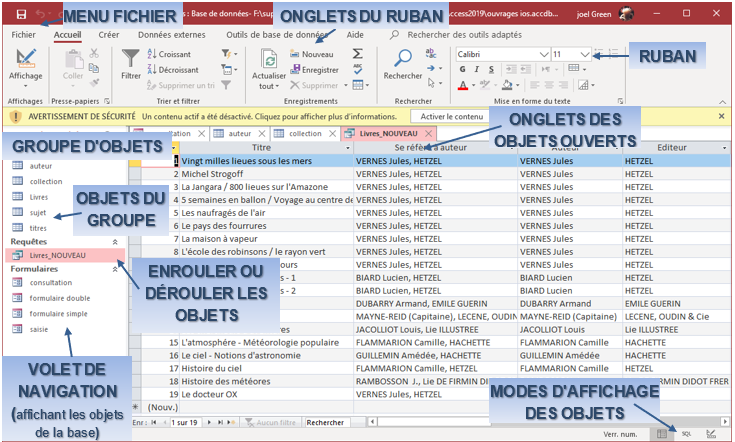Viewport: 735px width, 442px height.
Task: Click the spell check icon
Action: point(358,69)
